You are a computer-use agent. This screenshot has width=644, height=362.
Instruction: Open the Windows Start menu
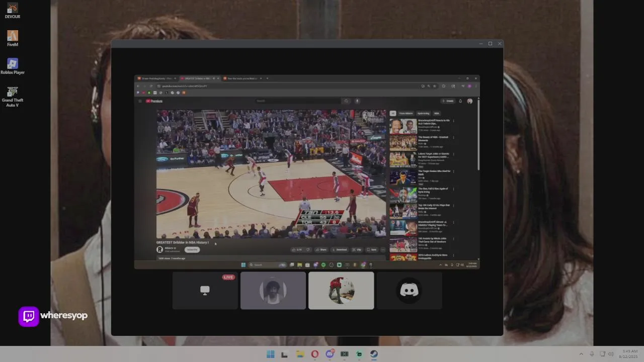point(270,354)
